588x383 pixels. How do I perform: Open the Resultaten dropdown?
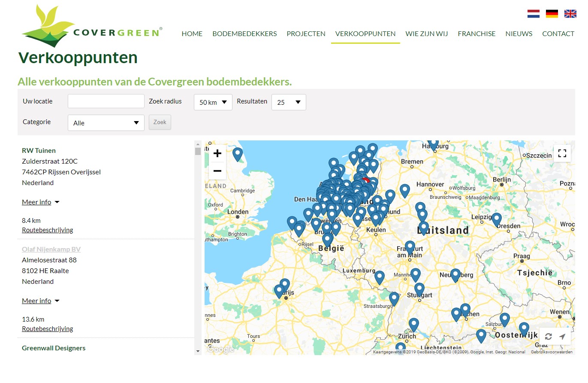click(289, 102)
